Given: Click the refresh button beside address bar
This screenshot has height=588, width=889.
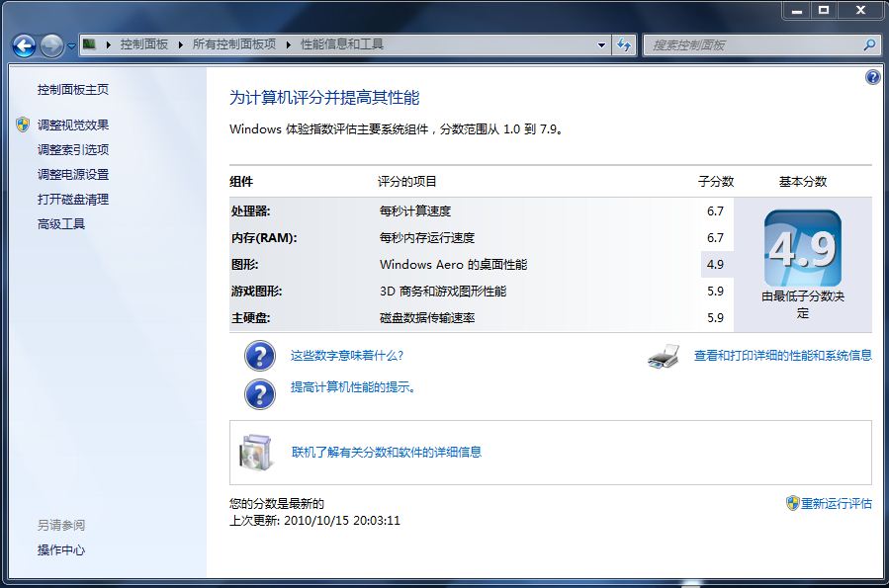Looking at the screenshot, I should [625, 44].
